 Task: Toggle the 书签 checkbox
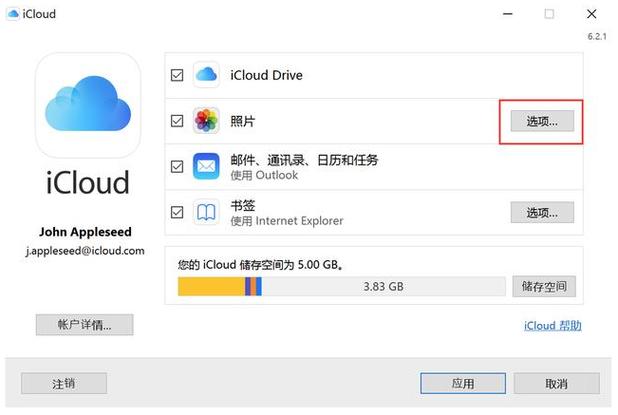177,212
